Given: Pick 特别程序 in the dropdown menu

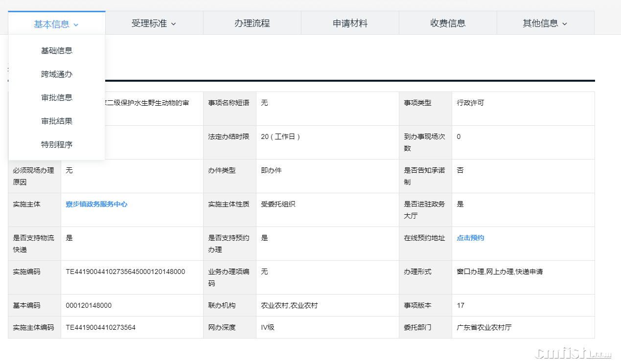Looking at the screenshot, I should [x=57, y=144].
